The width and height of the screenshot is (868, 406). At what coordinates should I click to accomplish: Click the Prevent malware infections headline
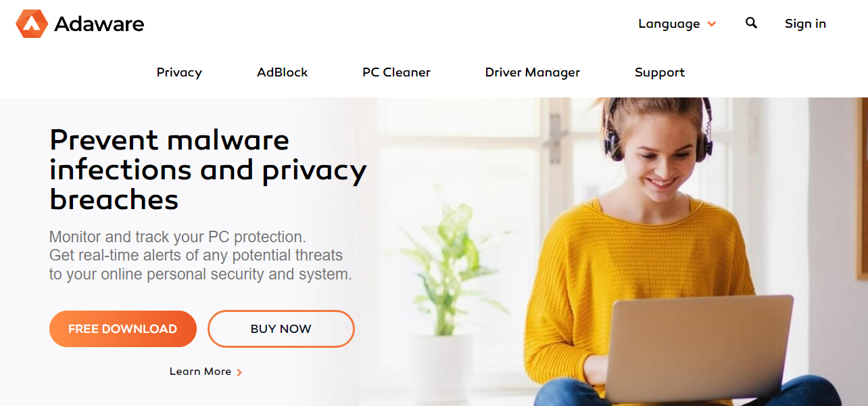(208, 170)
